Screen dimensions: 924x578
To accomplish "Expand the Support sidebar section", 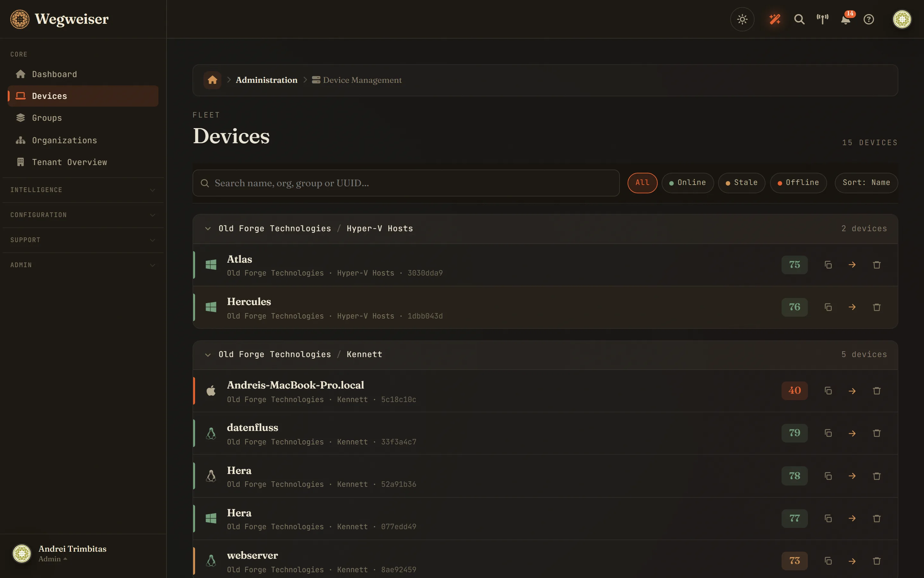I will 83,240.
